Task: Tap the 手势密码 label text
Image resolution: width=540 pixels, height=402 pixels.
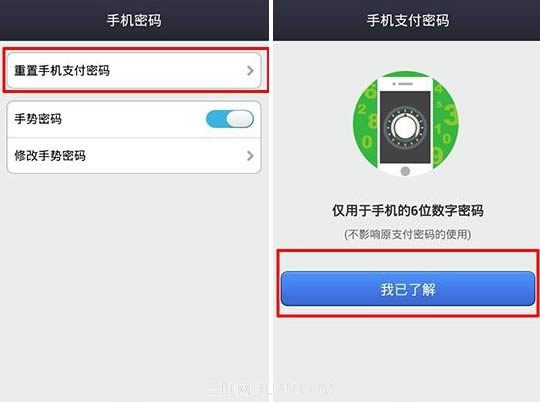Action: point(38,119)
